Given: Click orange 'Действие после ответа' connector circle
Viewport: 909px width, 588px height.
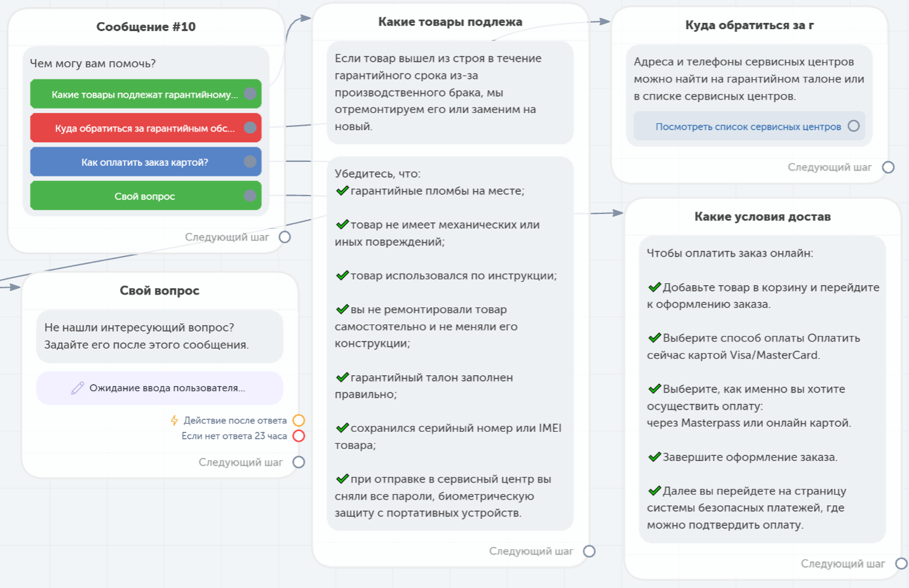Looking at the screenshot, I should click(299, 420).
